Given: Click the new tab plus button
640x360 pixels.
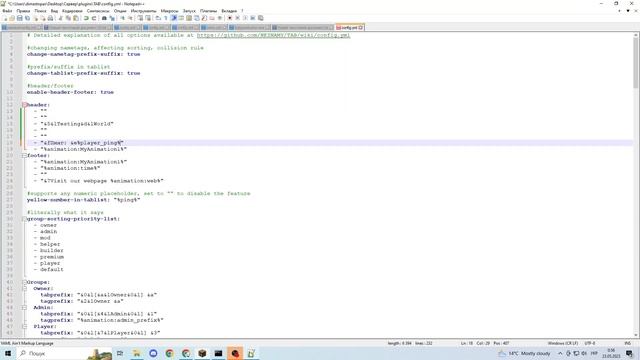Looking at the screenshot, I should [x=619, y=11].
